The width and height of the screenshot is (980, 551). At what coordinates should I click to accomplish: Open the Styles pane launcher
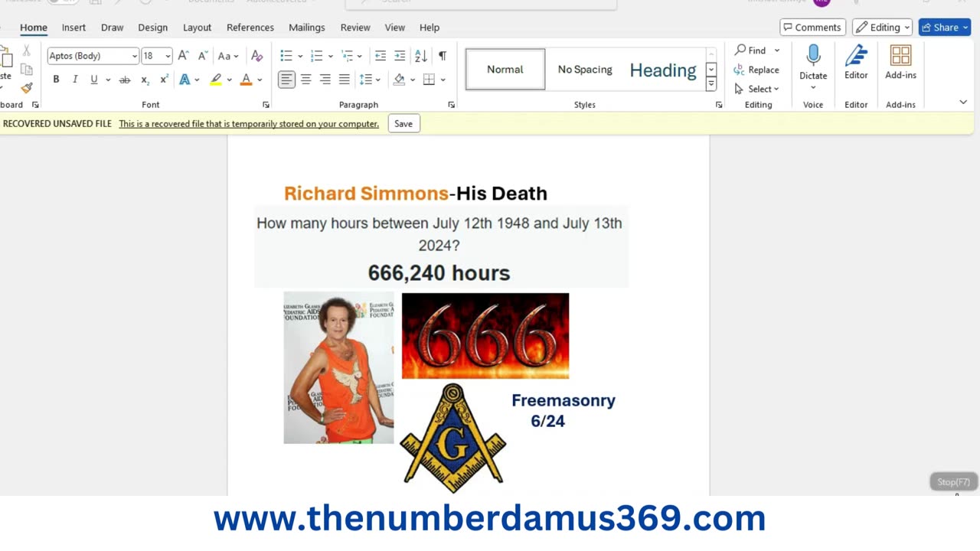click(x=719, y=105)
